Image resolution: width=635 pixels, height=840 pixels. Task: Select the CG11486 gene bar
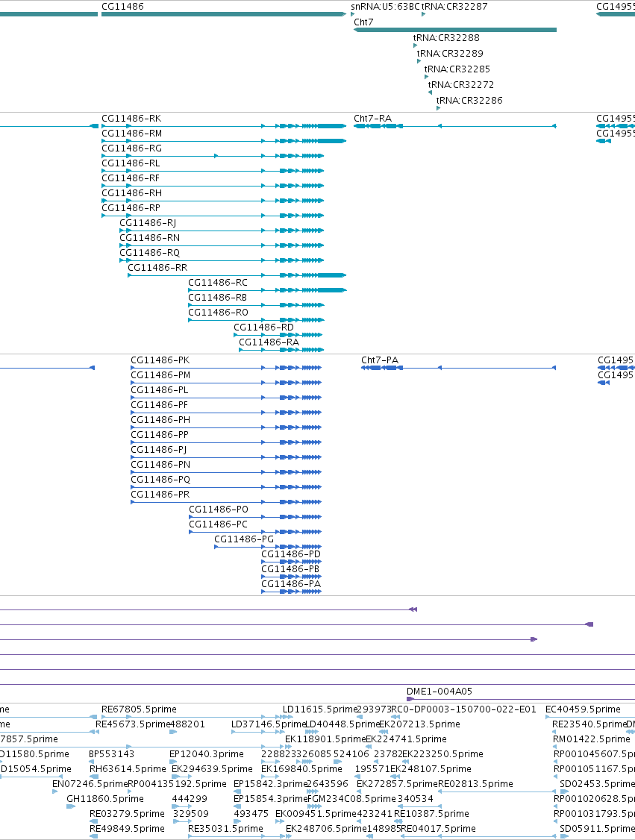[223, 14]
